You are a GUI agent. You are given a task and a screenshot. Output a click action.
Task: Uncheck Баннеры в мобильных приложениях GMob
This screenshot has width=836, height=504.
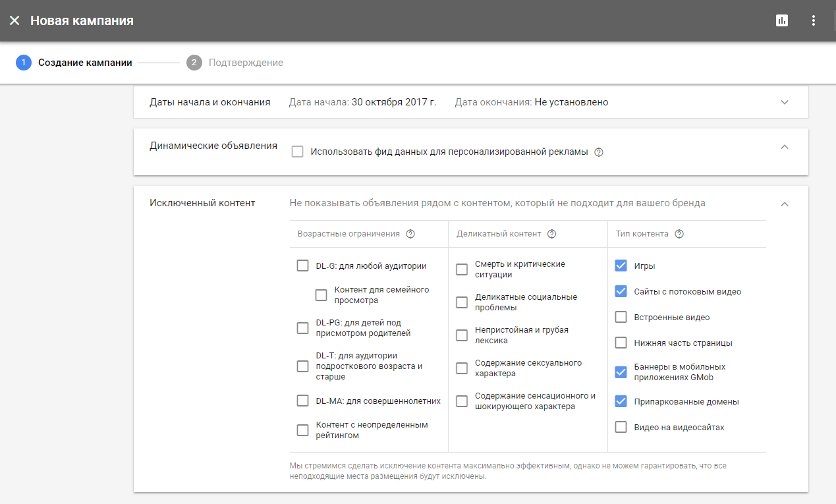pyautogui.click(x=621, y=372)
